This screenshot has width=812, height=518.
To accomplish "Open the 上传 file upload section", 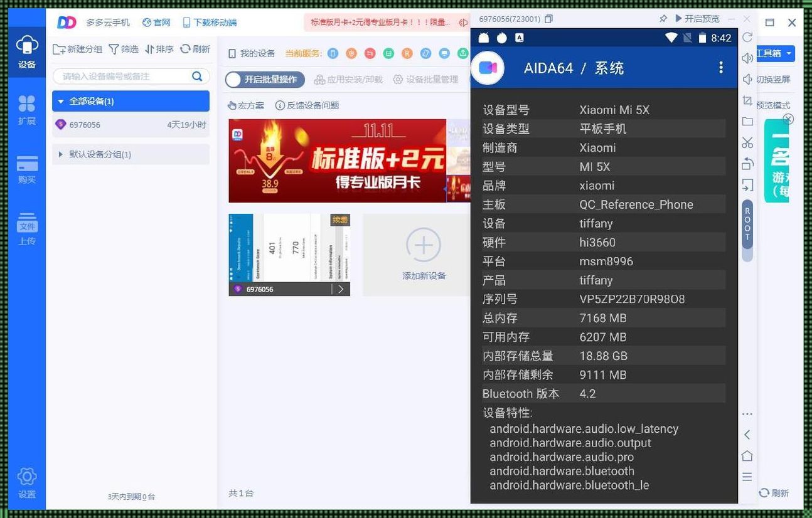I will (26, 230).
